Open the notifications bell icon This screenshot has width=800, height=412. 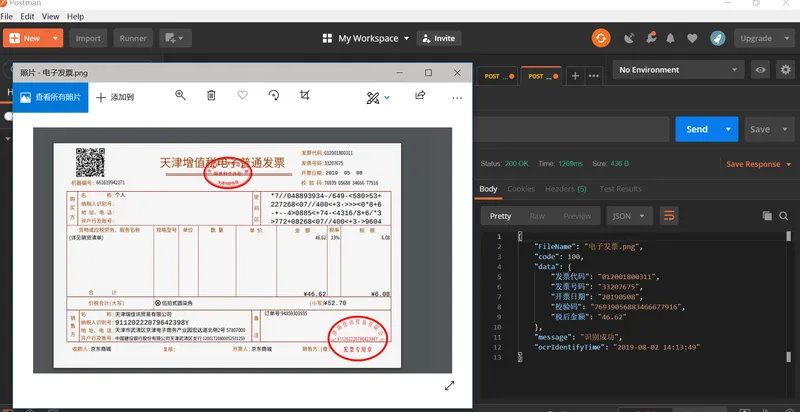tap(670, 38)
